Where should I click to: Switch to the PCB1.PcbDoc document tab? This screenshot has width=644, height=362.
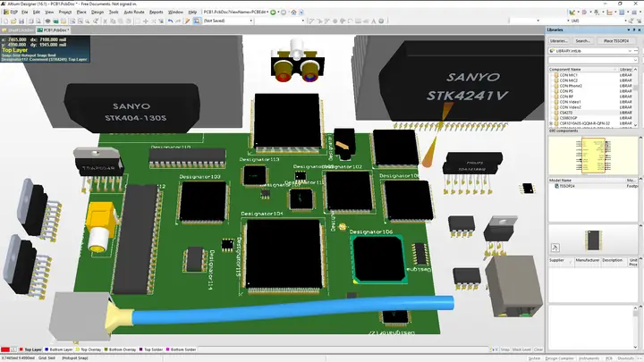(54, 30)
